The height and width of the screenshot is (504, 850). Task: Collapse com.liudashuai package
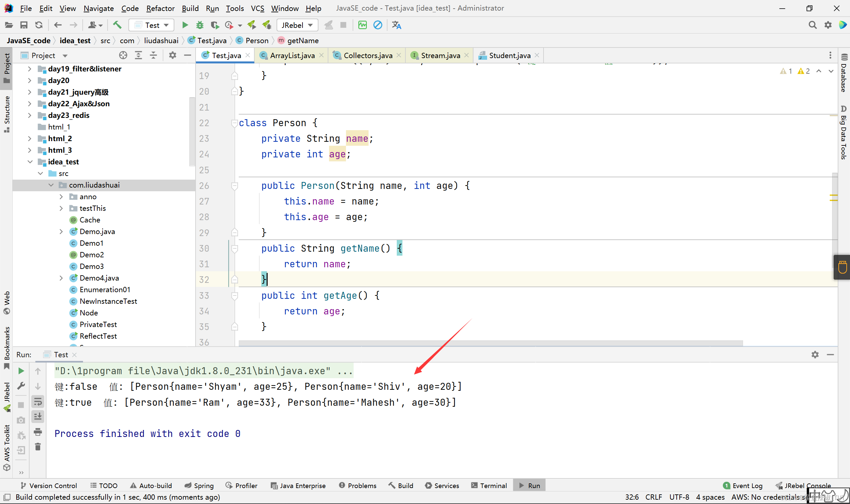click(x=51, y=185)
